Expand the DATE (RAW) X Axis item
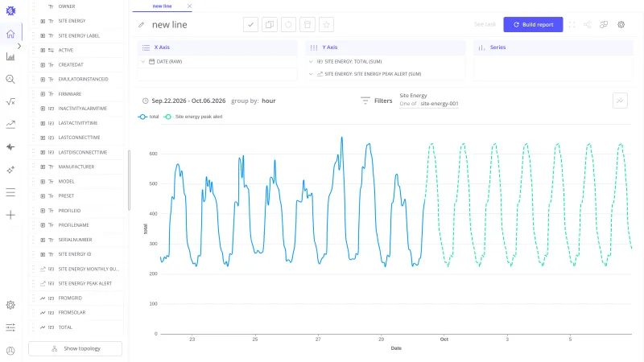The height and width of the screenshot is (362, 644). pyautogui.click(x=142, y=62)
